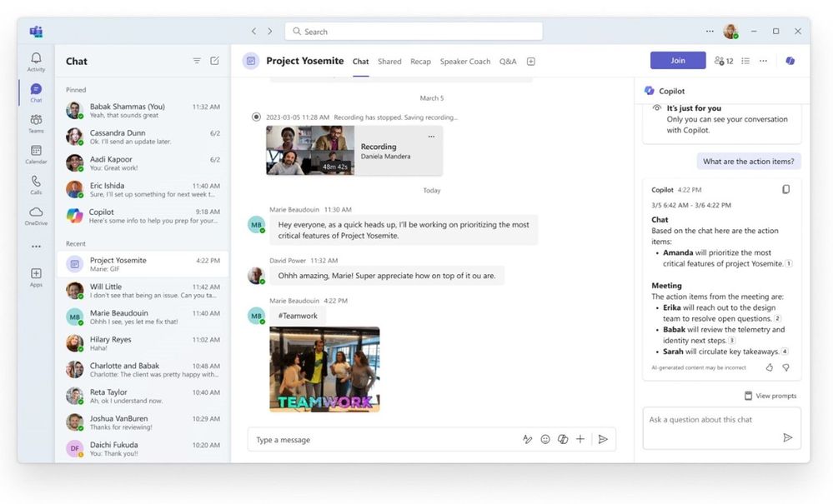The image size is (833, 504).
Task: Join the Project Yosemite meeting
Action: tap(678, 61)
